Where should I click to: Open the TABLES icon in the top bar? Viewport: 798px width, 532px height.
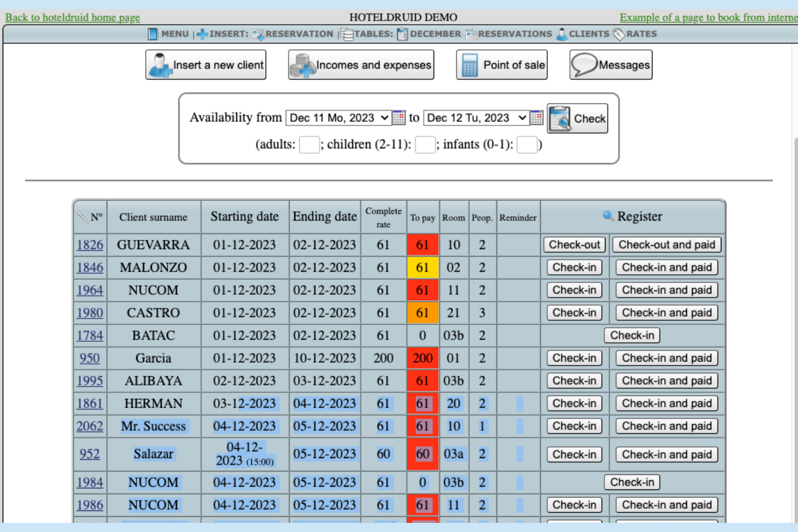tap(347, 33)
